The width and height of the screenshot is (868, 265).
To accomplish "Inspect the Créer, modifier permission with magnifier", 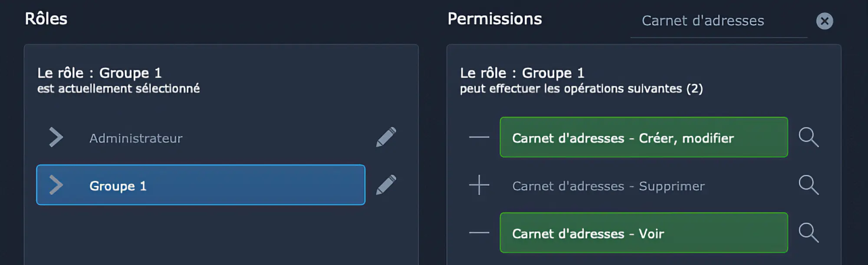I will click(x=809, y=137).
